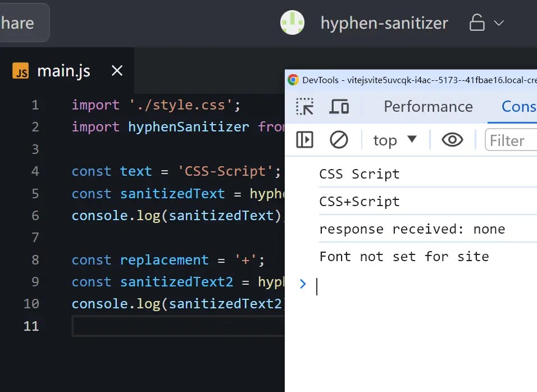Click line number 1 in editor gutter
537x392 pixels.
click(x=35, y=105)
